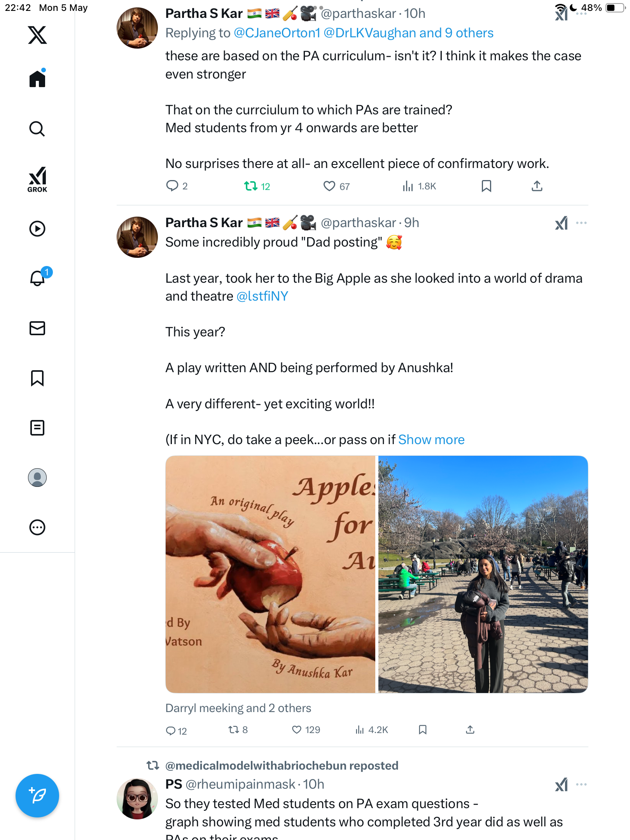This screenshot has height=840, width=630.
Task: Open three-dot menu on Dad posting tweet
Action: (581, 223)
